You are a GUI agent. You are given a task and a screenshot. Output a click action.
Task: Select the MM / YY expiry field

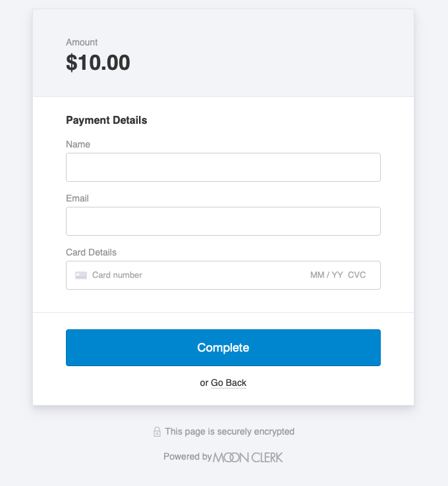click(x=326, y=275)
